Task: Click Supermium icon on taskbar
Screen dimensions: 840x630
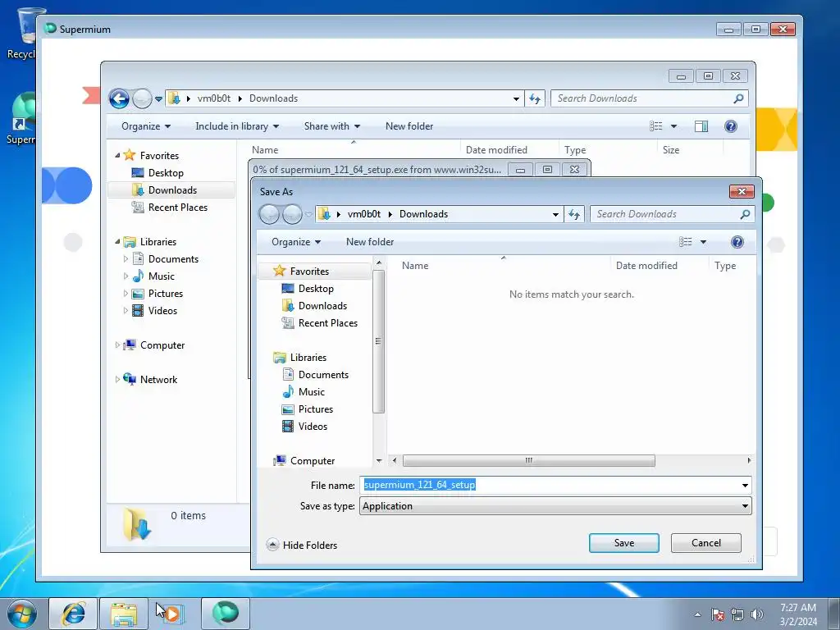Action: click(x=225, y=614)
